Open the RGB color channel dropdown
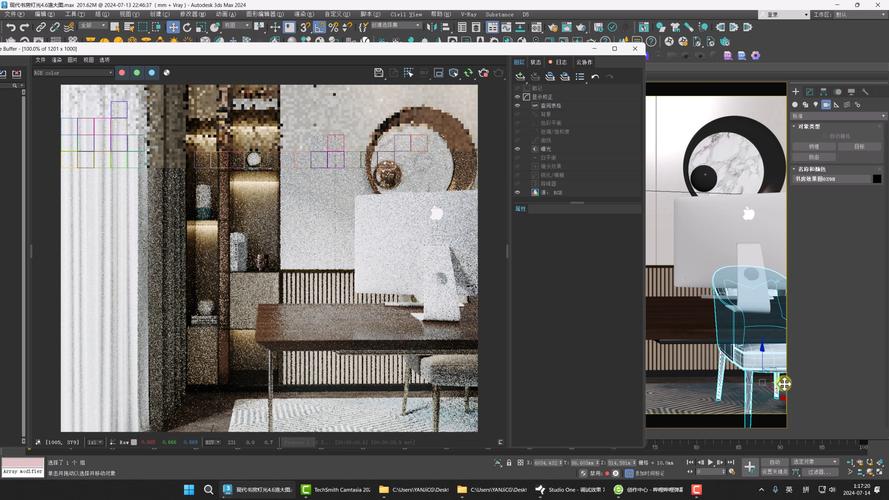This screenshot has height=500, width=889. 73,73
